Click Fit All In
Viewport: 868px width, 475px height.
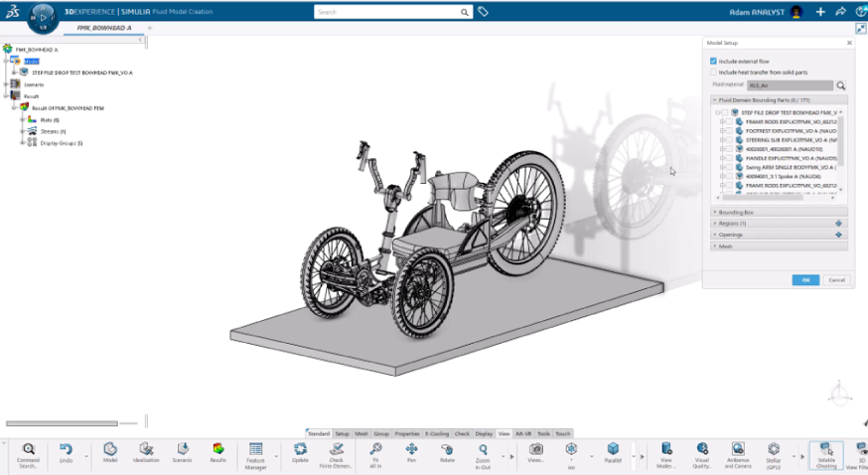tap(375, 455)
